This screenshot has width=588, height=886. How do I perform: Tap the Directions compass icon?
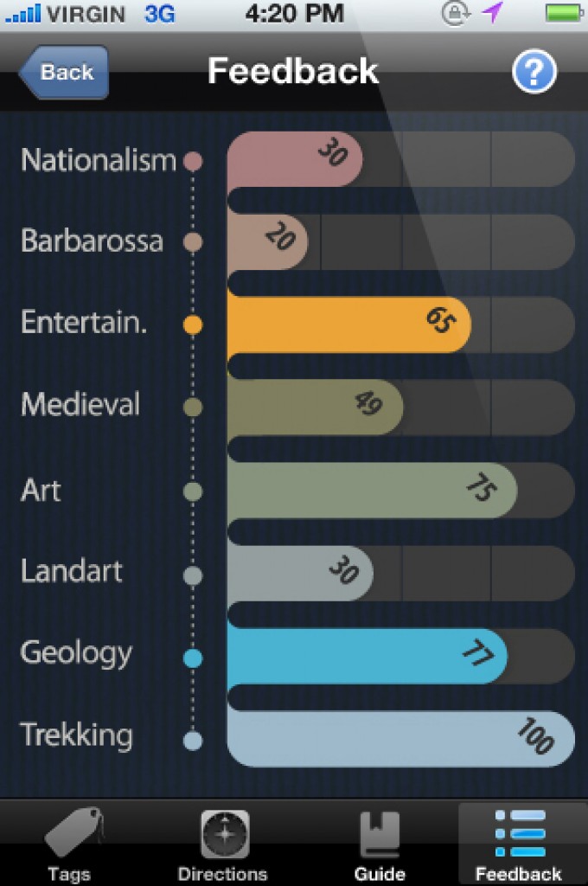(224, 834)
